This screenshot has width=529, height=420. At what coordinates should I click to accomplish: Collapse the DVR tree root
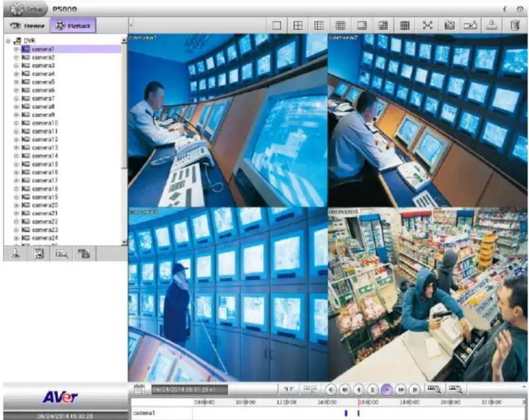[x=8, y=41]
